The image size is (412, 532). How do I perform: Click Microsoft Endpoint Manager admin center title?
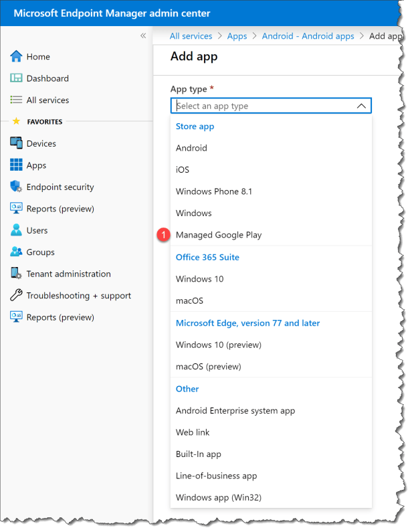(x=112, y=13)
